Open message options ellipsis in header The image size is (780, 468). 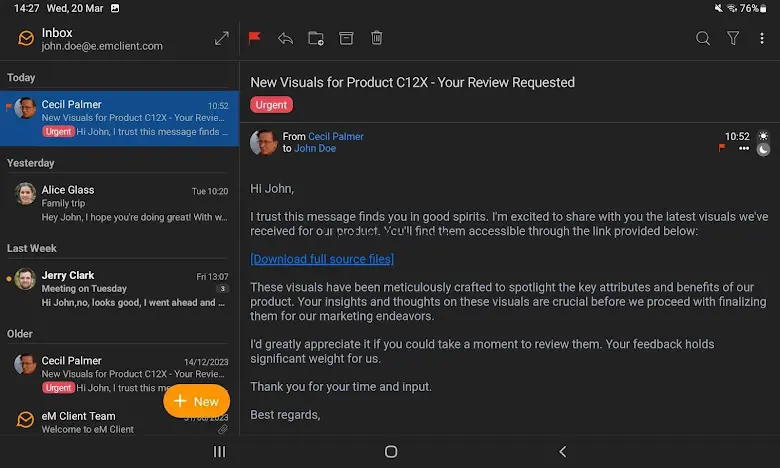[743, 149]
